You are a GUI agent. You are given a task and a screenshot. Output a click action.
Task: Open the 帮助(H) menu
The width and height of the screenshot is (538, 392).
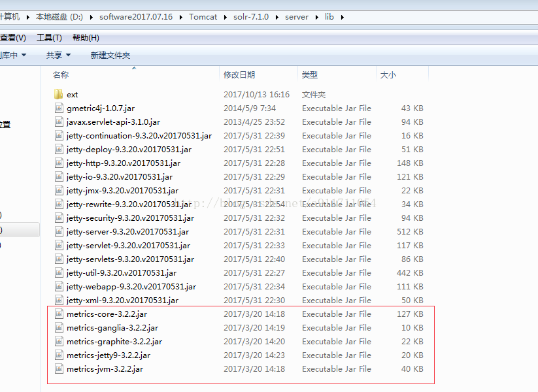point(86,38)
